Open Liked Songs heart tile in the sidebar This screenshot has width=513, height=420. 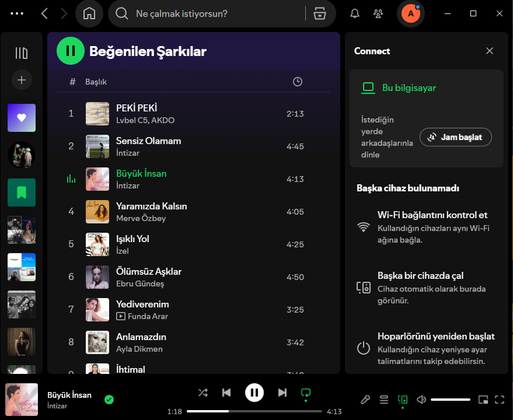(22, 118)
